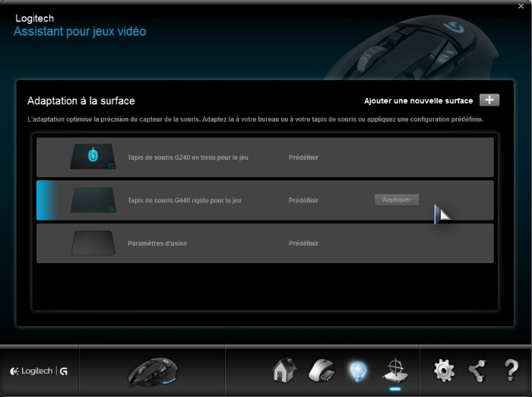The width and height of the screenshot is (532, 397).
Task: Click Prédéfinir label in G240 row
Action: (304, 157)
